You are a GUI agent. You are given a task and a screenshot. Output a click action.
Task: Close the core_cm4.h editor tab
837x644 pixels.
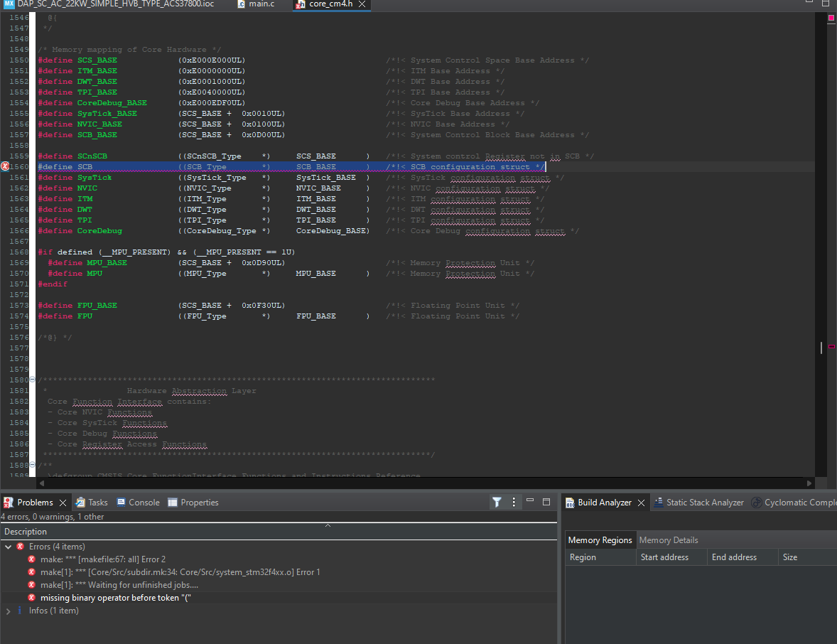click(x=362, y=4)
